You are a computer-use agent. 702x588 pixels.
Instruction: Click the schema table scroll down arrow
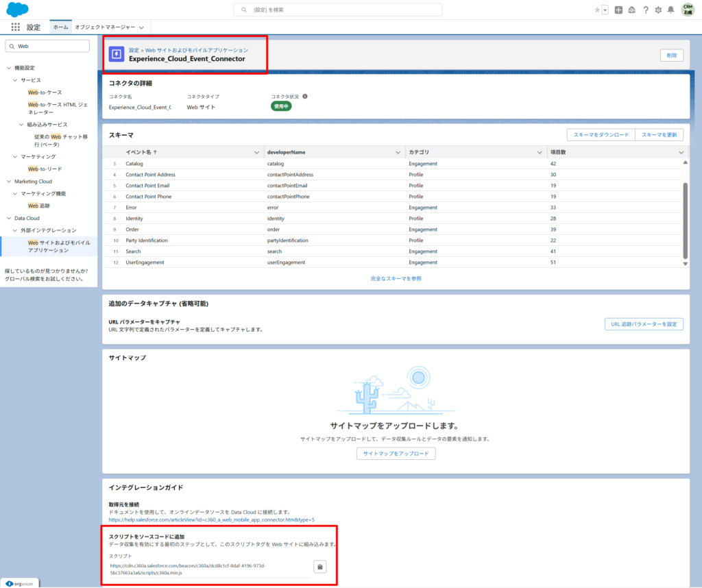685,264
